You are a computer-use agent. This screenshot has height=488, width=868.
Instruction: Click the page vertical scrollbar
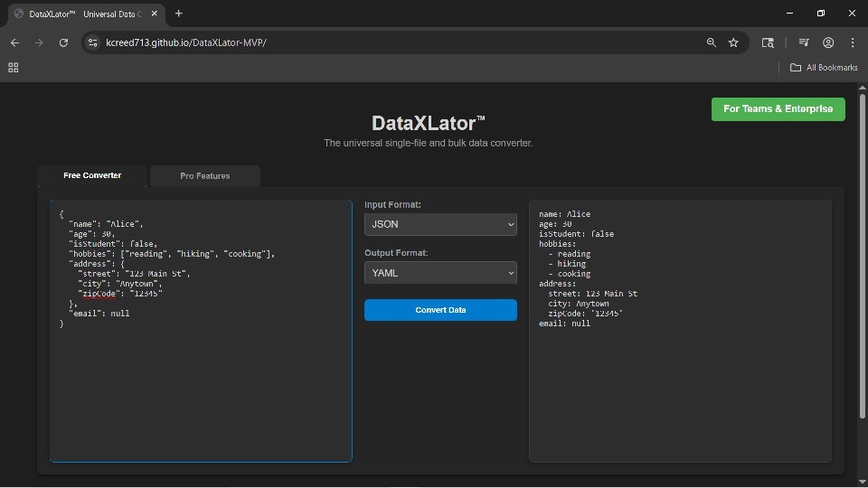pos(862,255)
